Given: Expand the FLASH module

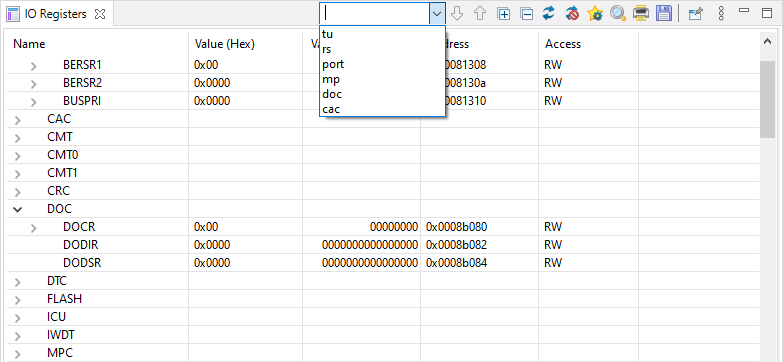Looking at the screenshot, I should point(17,300).
